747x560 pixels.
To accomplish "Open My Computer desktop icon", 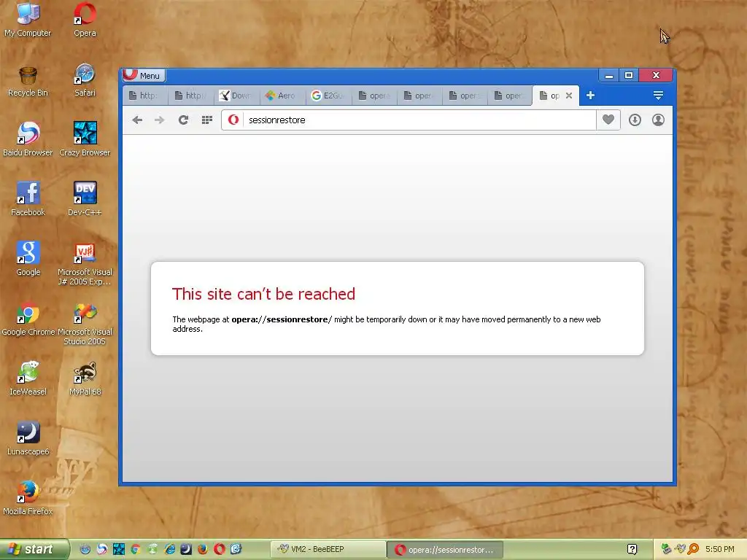I will [x=28, y=20].
